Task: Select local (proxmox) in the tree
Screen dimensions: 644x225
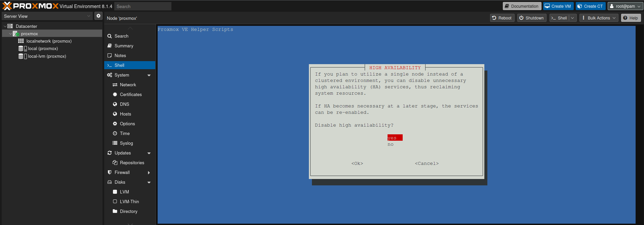Action: [x=43, y=49]
